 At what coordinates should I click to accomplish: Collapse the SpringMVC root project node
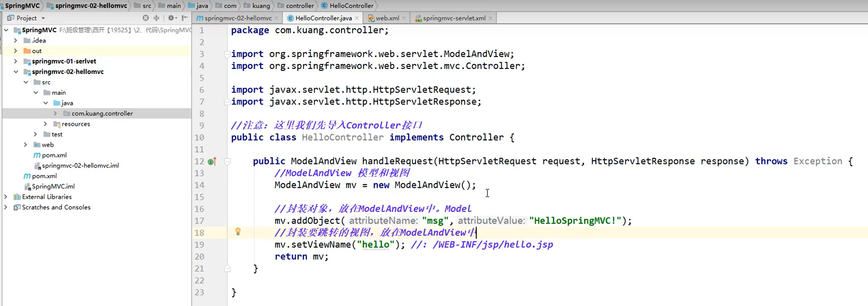(x=6, y=30)
